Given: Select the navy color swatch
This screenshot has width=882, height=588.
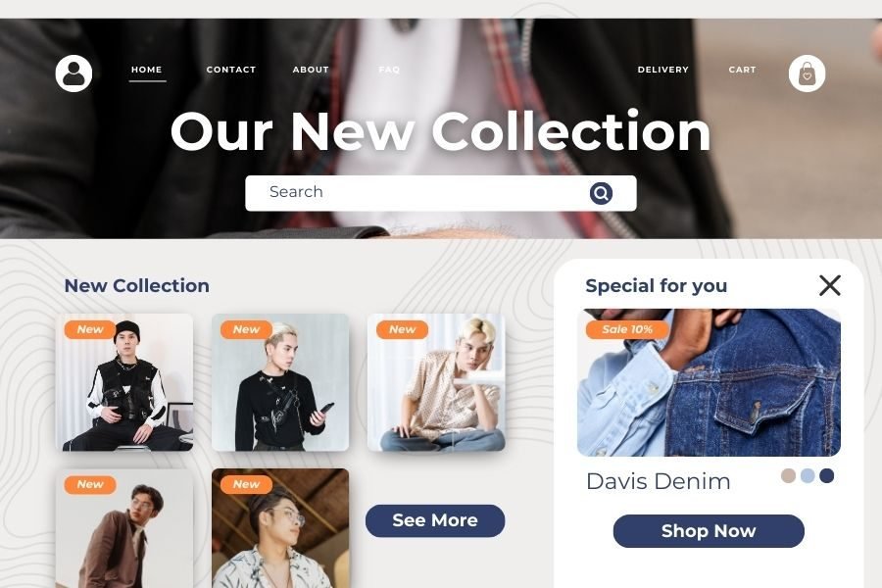Looking at the screenshot, I should (x=826, y=475).
